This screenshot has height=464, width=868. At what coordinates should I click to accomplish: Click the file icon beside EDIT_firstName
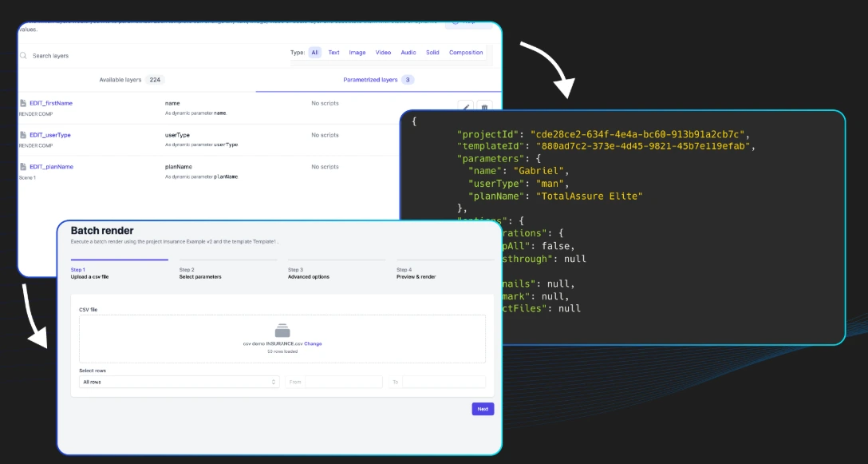click(23, 101)
